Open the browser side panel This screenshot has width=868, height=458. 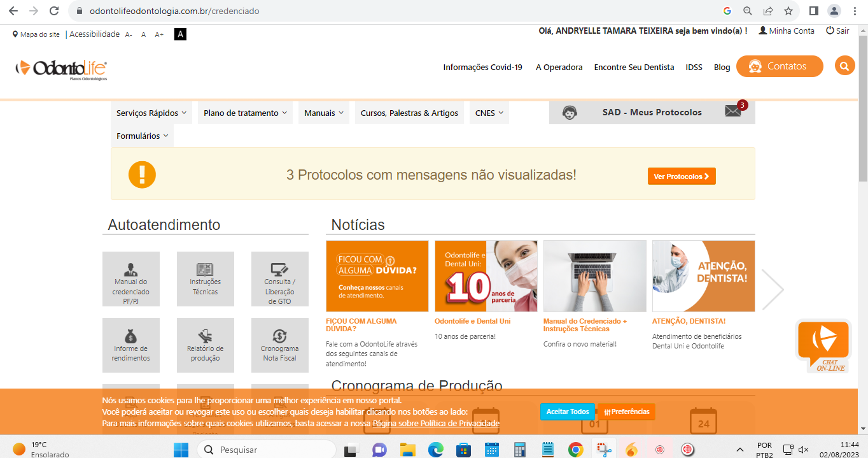813,11
